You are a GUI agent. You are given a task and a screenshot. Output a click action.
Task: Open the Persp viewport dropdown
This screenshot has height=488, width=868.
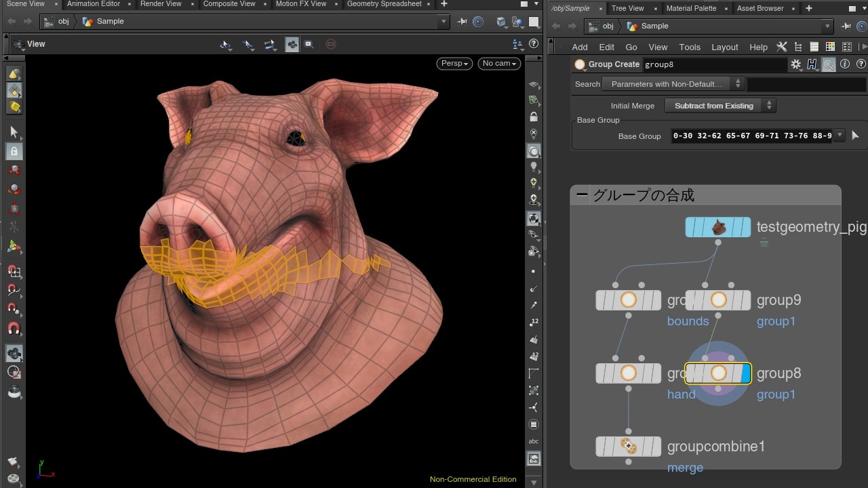pyautogui.click(x=456, y=63)
